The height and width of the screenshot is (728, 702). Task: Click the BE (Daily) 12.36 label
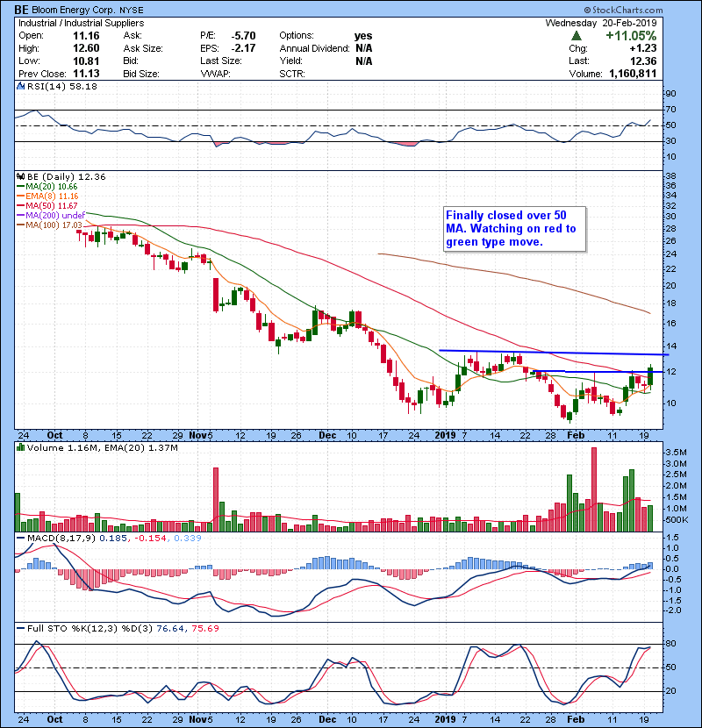(x=67, y=176)
